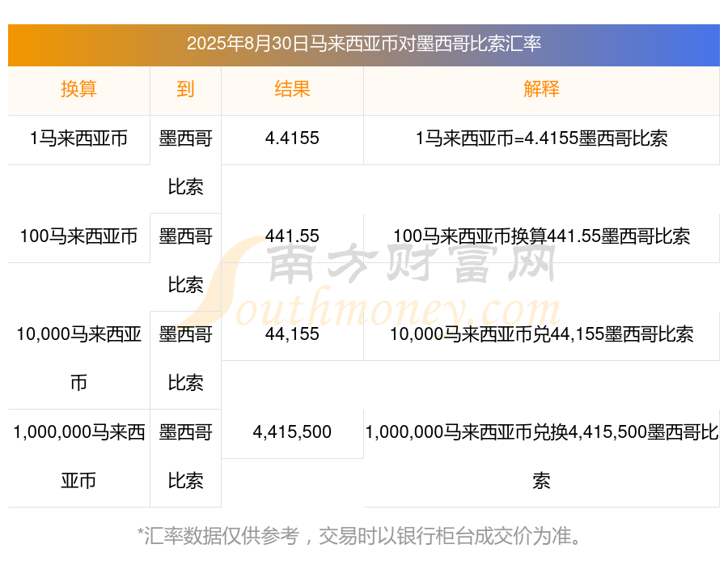Click the cell 100马来西亚币
This screenshot has height=561, width=728.
pyautogui.click(x=78, y=236)
